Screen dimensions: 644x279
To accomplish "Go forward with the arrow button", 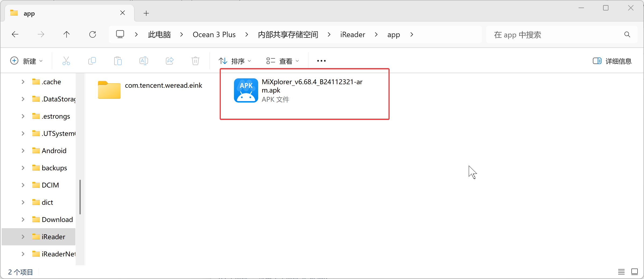I will (41, 34).
